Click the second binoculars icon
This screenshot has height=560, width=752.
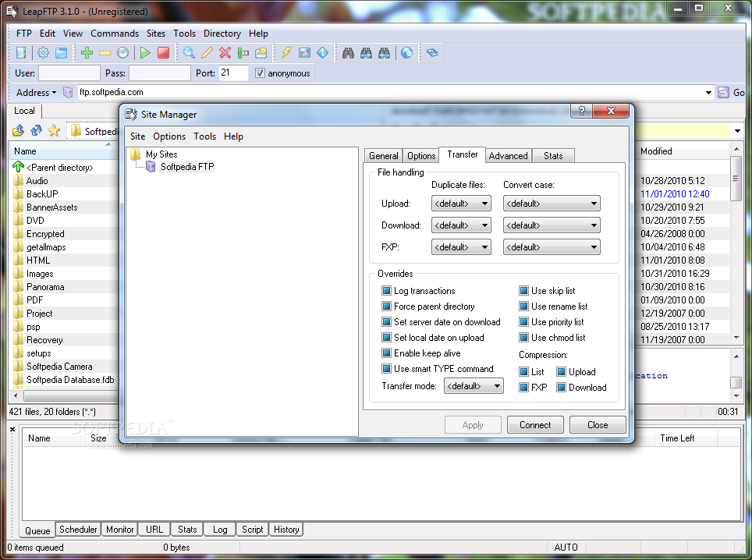tap(367, 53)
